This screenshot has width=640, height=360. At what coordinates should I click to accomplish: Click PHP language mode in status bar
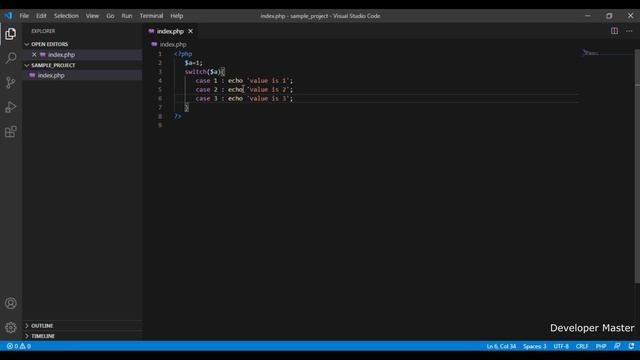[601, 346]
